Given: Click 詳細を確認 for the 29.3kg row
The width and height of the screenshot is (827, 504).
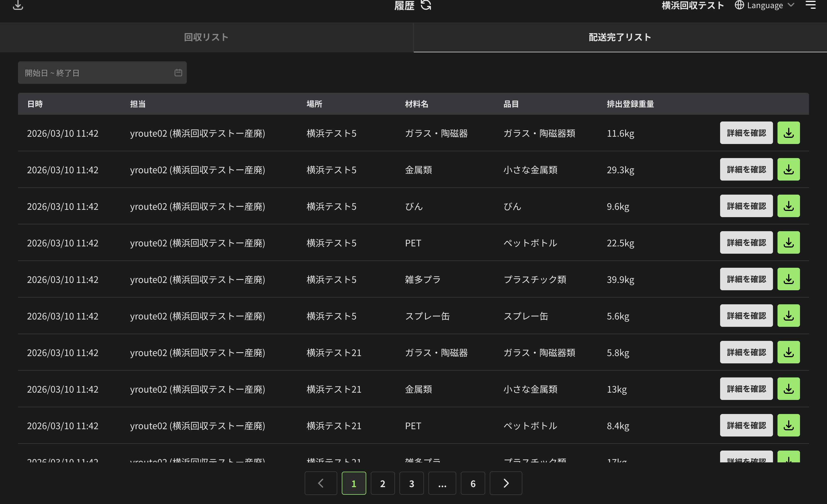Looking at the screenshot, I should coord(747,170).
